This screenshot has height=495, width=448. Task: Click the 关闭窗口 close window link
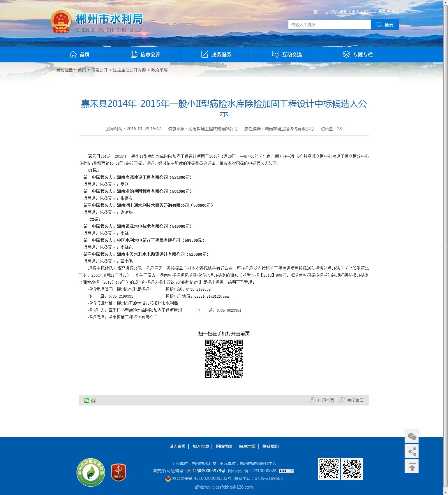352,400
